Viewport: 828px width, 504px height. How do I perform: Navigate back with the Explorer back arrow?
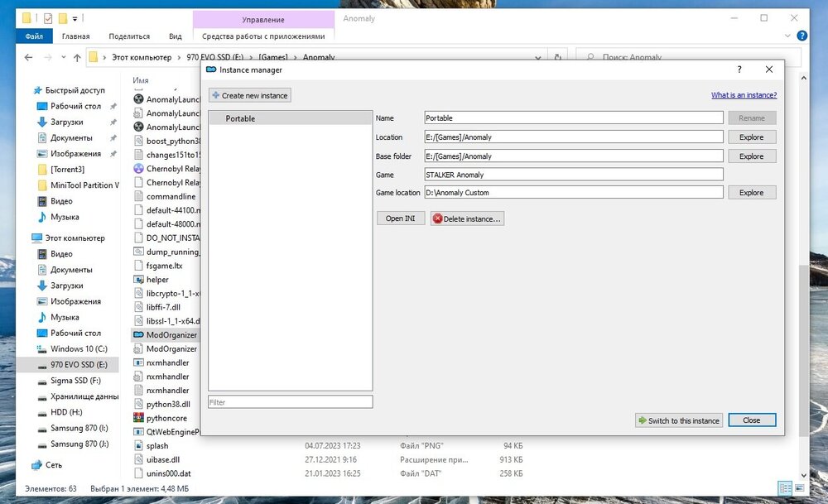[29, 58]
